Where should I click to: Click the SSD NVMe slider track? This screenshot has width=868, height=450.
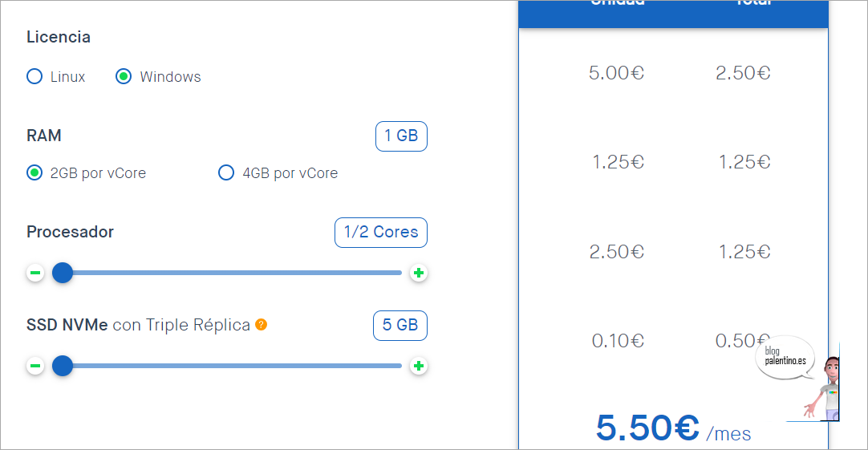pyautogui.click(x=241, y=367)
